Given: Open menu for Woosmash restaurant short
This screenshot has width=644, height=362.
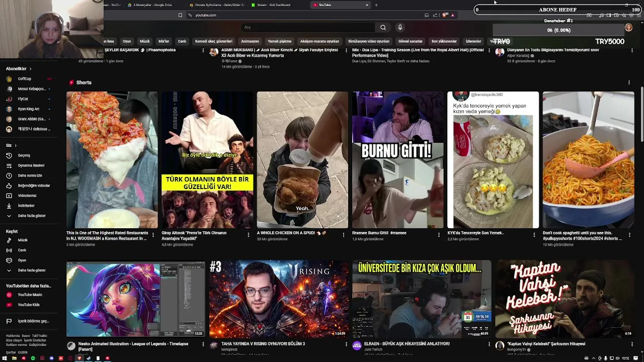Looking at the screenshot, I should coord(153,235).
